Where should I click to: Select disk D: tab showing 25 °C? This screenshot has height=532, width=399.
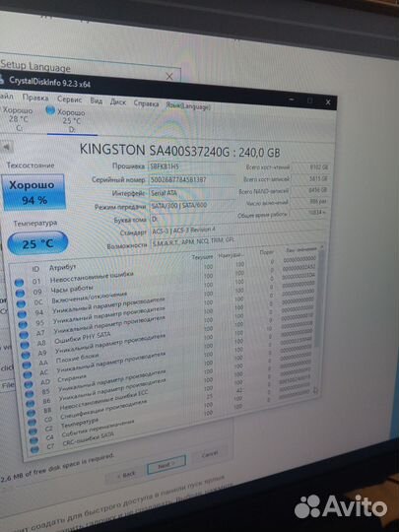[x=71, y=121]
